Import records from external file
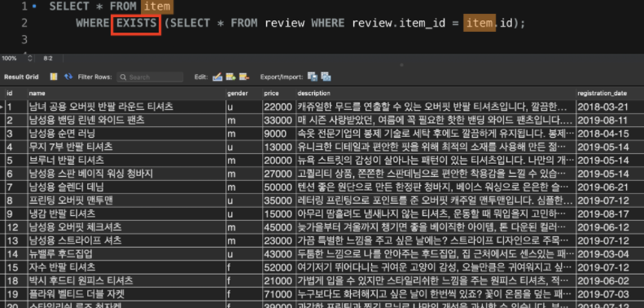644x308 pixels. click(326, 77)
